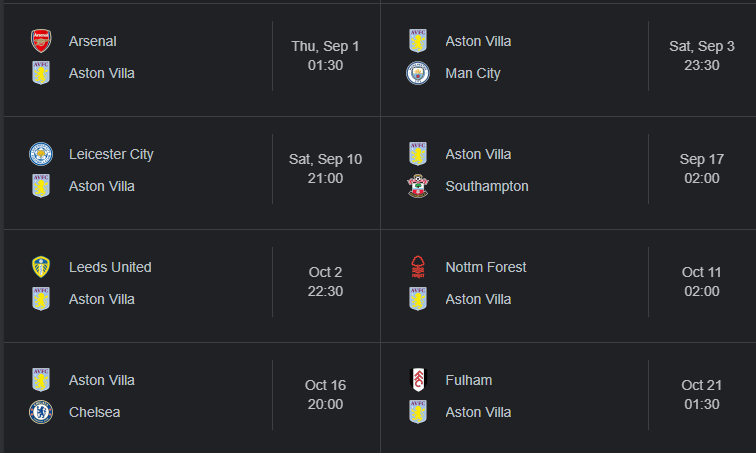Open the Sat, Sep 3 23:30 match time
This screenshot has height=453, width=756.
[702, 56]
